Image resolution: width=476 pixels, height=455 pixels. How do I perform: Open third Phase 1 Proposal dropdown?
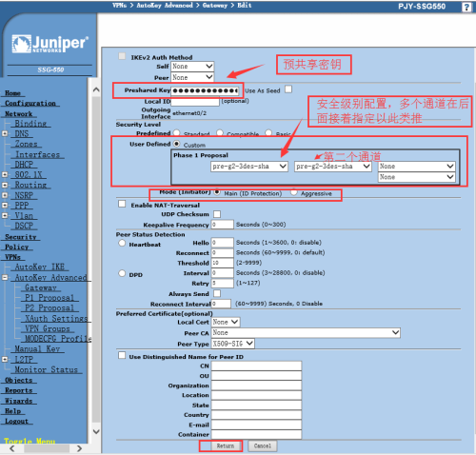tap(417, 167)
